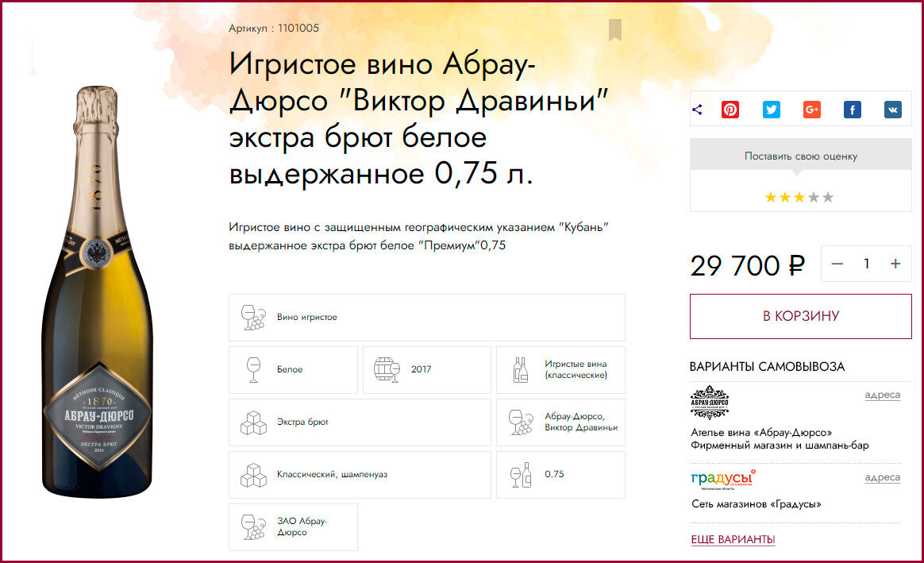This screenshot has height=563, width=924.
Task: Add wine with В КОРЗИНУ button
Action: click(x=801, y=317)
